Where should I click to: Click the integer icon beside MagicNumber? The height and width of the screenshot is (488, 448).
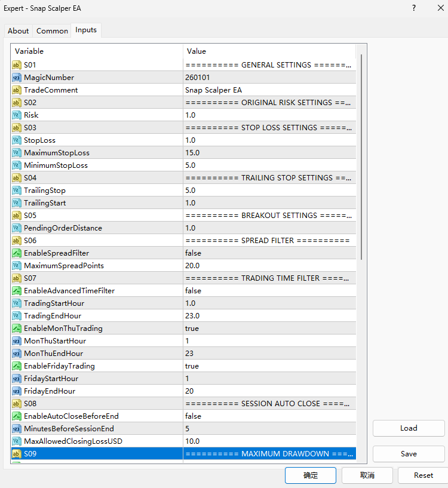click(17, 78)
